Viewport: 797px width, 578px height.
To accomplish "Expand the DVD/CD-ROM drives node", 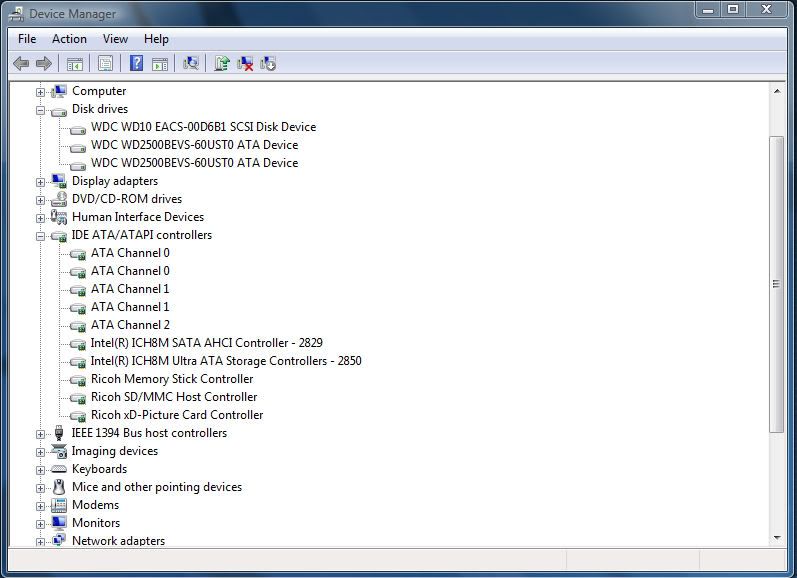I will click(x=40, y=200).
